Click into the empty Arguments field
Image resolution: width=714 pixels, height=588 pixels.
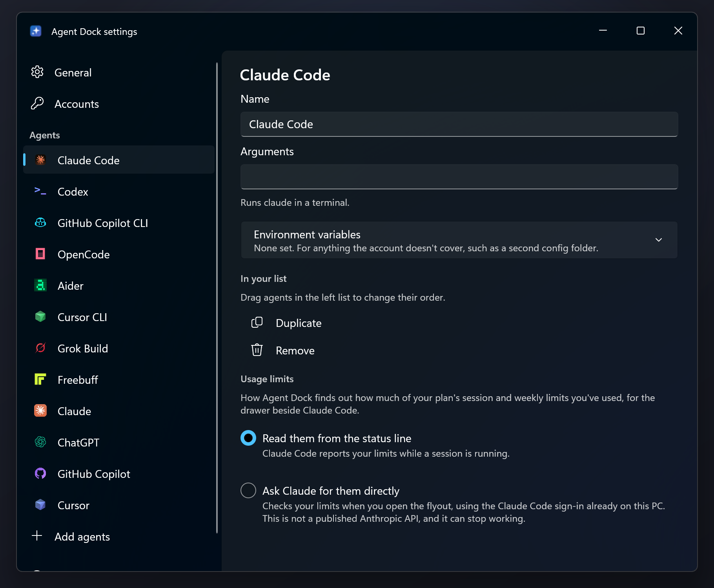point(459,177)
